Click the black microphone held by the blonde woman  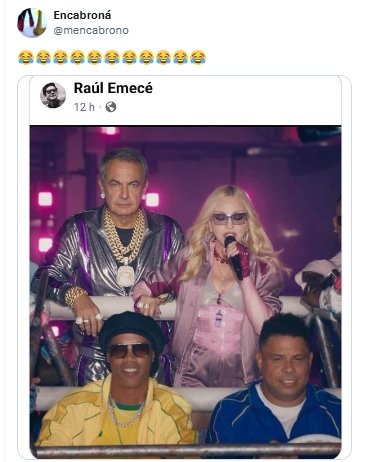tap(234, 256)
